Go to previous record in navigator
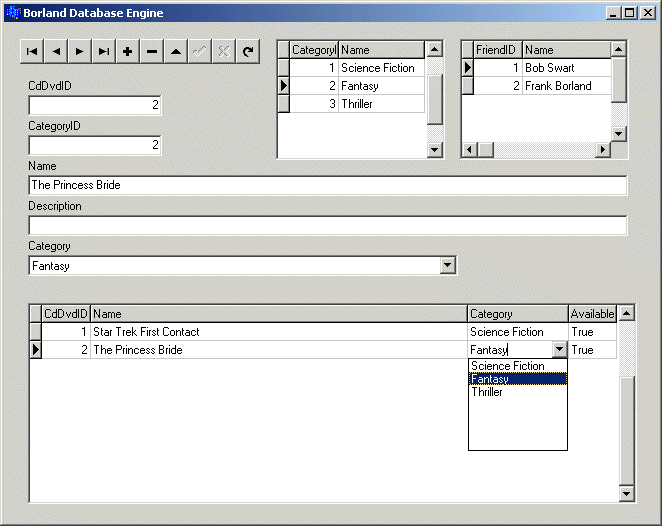 pos(56,52)
